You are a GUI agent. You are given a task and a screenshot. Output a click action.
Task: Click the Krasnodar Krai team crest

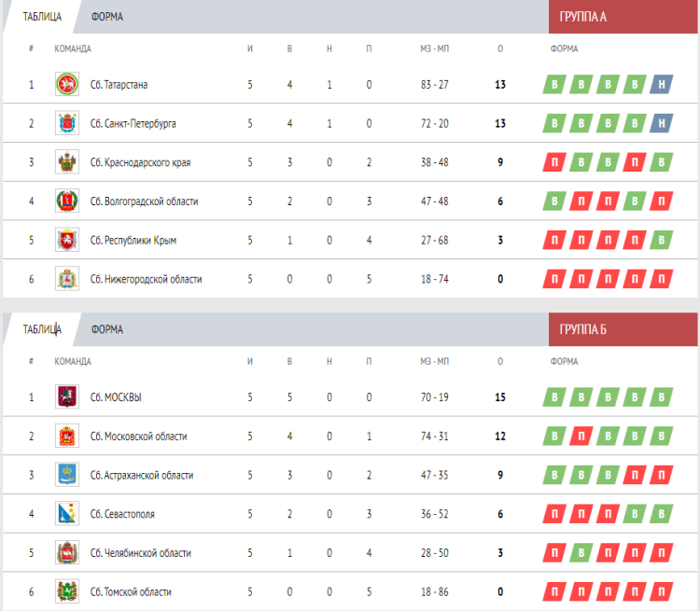coord(67,162)
